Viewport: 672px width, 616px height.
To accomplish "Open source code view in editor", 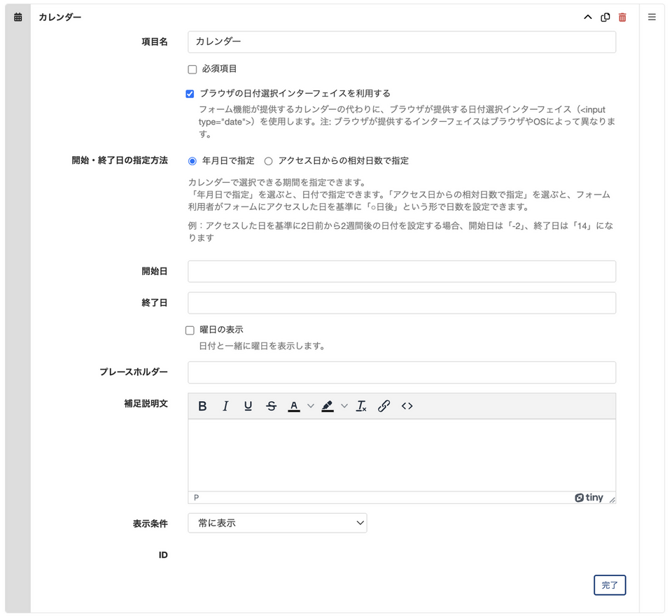I will coord(407,406).
